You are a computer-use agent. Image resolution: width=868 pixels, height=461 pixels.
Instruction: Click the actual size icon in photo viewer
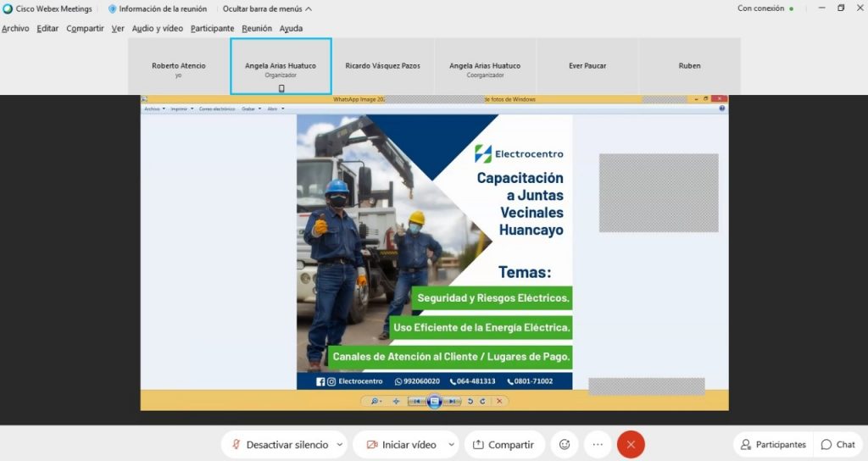(x=396, y=401)
